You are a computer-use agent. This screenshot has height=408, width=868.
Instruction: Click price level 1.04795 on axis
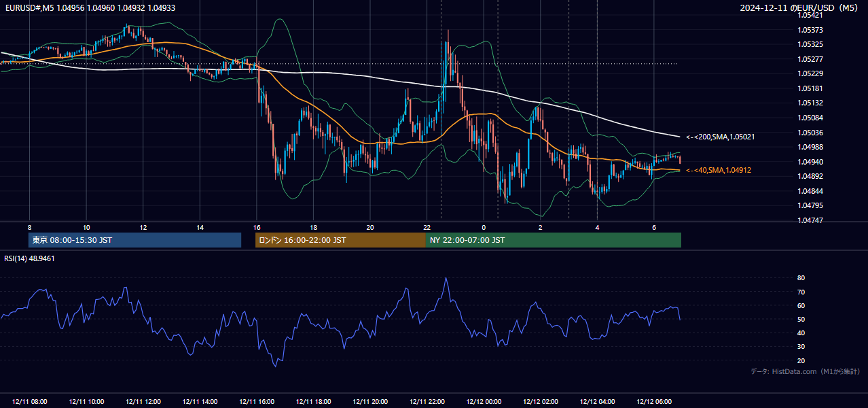(x=810, y=205)
